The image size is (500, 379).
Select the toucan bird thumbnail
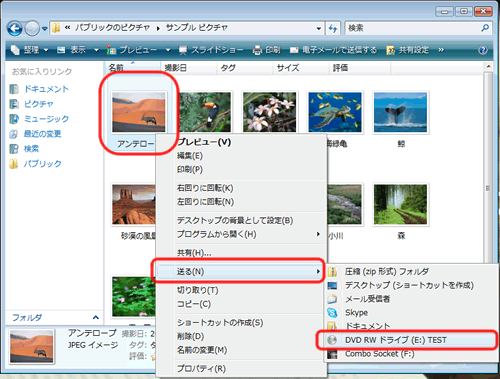[205, 112]
